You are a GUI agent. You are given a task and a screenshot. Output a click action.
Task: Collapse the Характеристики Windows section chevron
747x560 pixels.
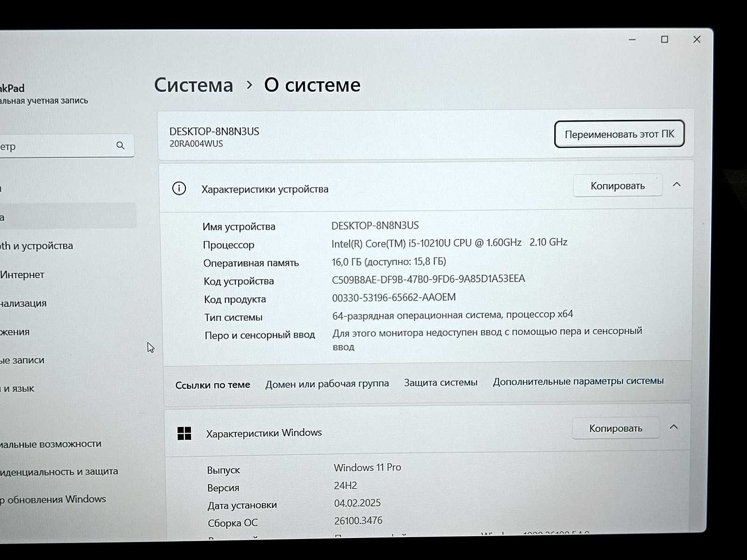pos(674,427)
